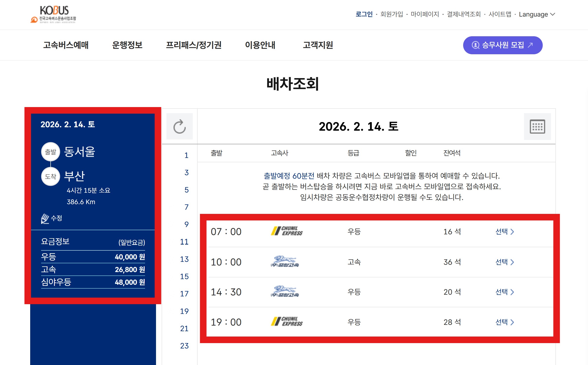Open the 결제내역조회 link

coord(464,14)
